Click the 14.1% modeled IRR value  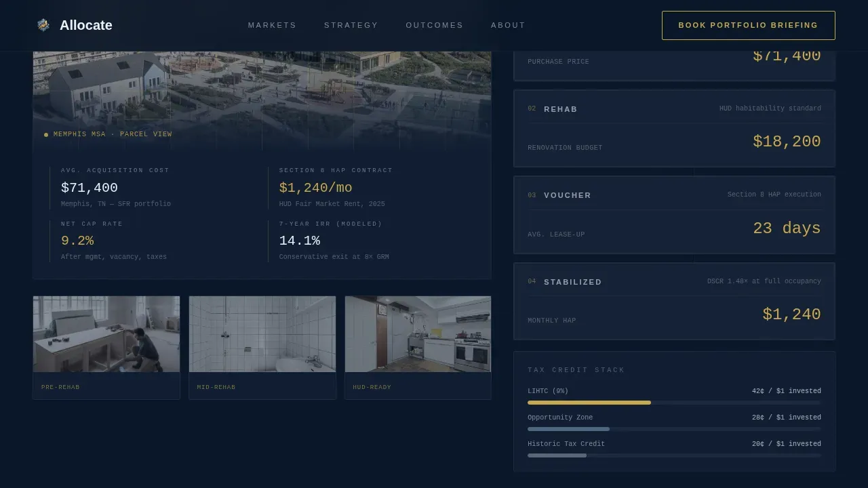(x=300, y=241)
